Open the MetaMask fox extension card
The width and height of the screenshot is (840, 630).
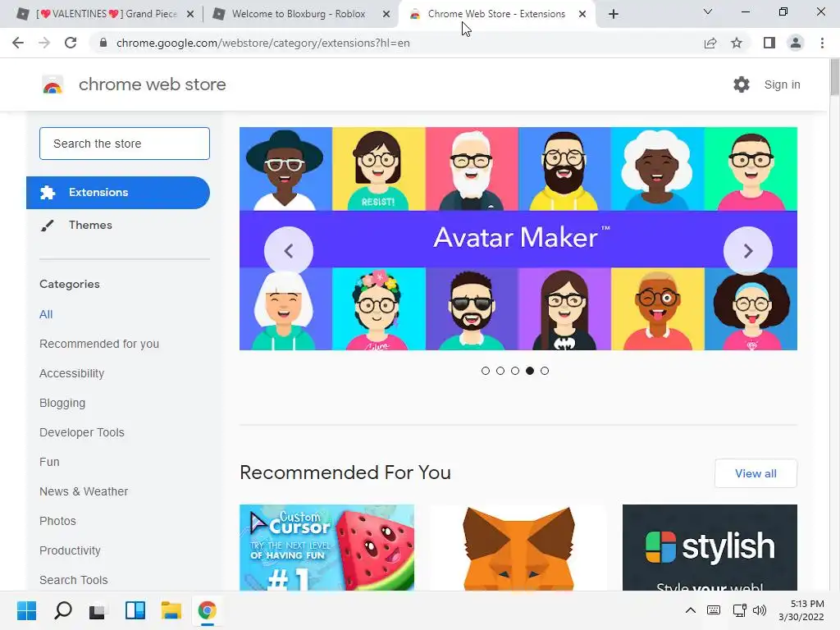(518, 547)
